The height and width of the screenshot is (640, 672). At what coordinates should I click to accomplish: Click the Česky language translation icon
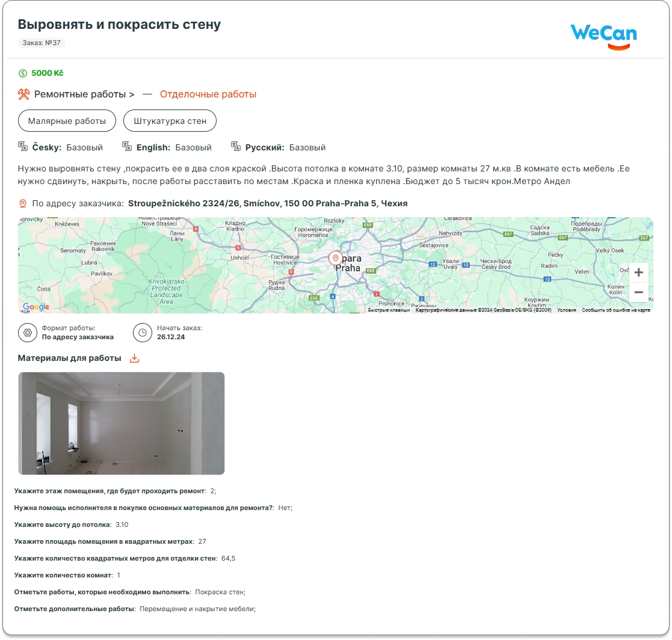pyautogui.click(x=23, y=147)
